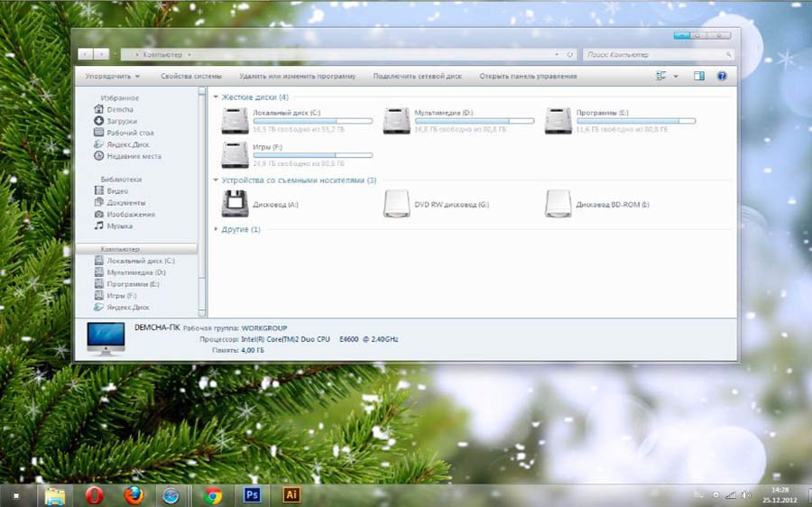Click Открыть панель управления button
Image resolution: width=812 pixels, height=507 pixels.
tap(528, 77)
